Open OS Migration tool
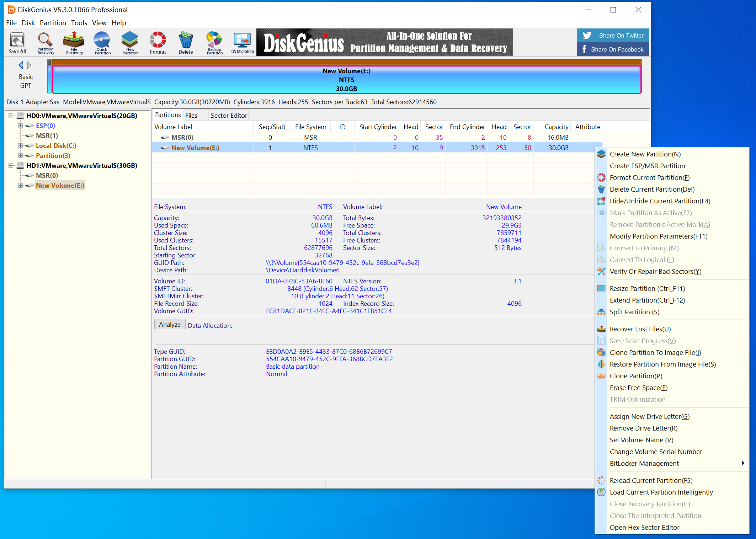The image size is (756, 539). pyautogui.click(x=243, y=42)
